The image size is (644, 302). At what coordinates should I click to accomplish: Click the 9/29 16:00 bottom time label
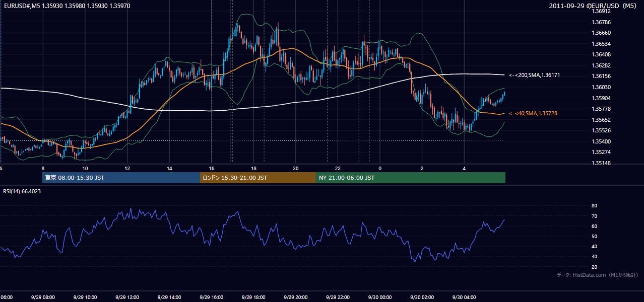(x=211, y=297)
